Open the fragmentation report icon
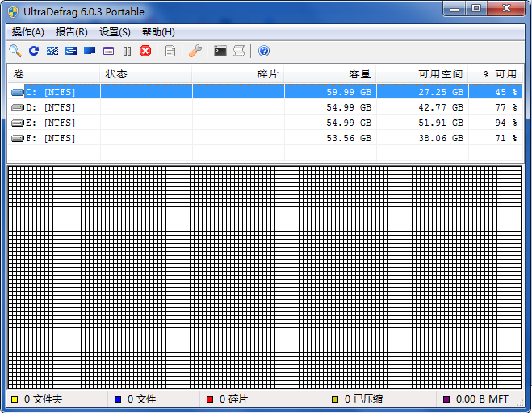Screen dimensions: 532x413 pyautogui.click(x=170, y=51)
